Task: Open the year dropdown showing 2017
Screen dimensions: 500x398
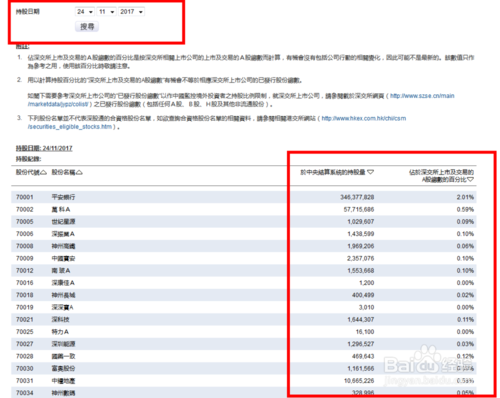Action: point(131,12)
